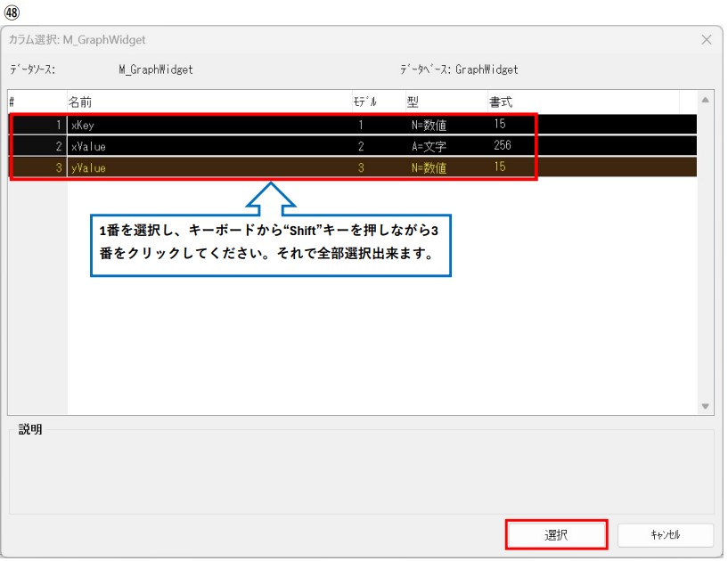Select the xValue column row
The width and height of the screenshot is (728, 561).
click(x=88, y=146)
